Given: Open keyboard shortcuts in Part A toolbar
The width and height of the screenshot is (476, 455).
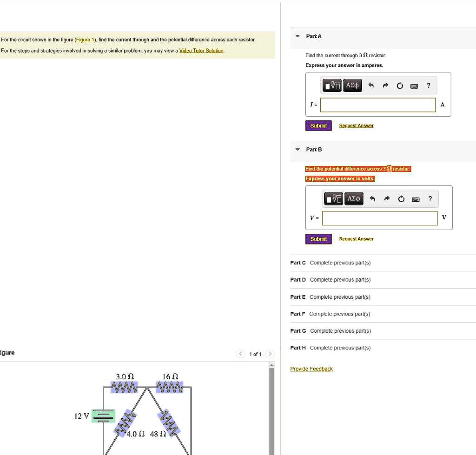Looking at the screenshot, I should pyautogui.click(x=414, y=86).
